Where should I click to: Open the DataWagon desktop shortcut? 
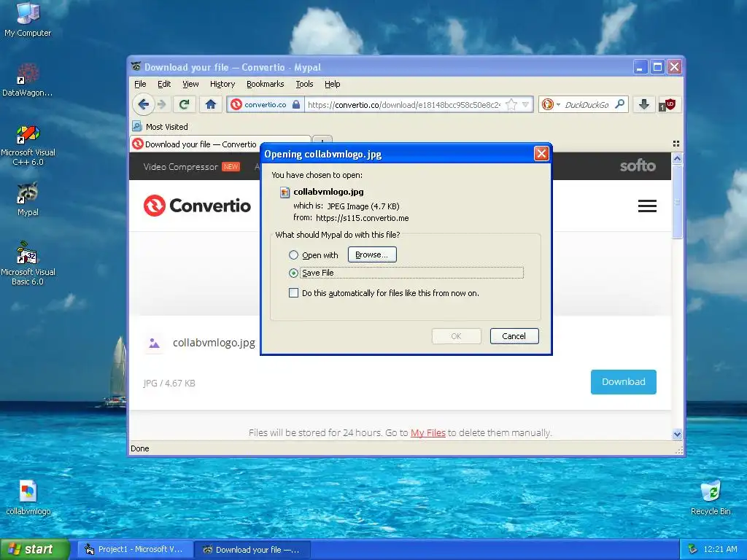coord(28,79)
